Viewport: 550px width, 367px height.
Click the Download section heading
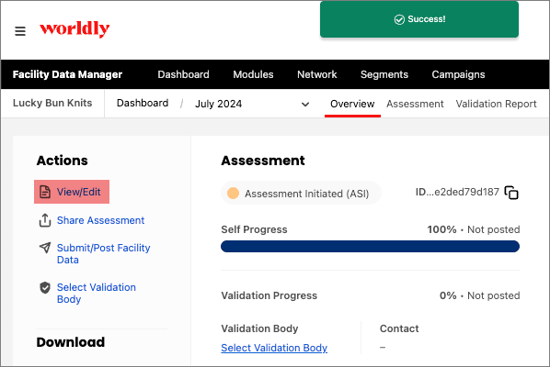71,342
